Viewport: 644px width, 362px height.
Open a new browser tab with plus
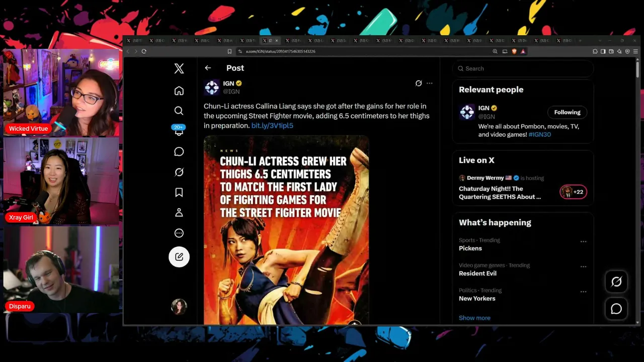tap(580, 40)
